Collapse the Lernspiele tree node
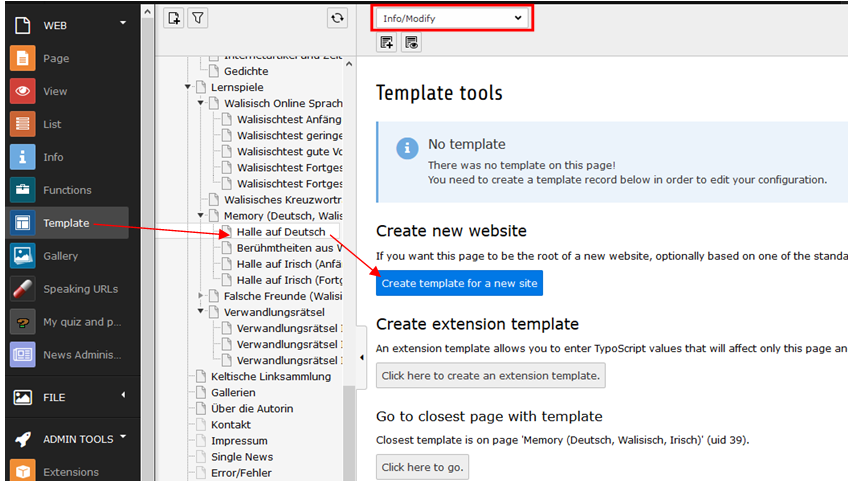The height and width of the screenshot is (481, 848). 188,88
